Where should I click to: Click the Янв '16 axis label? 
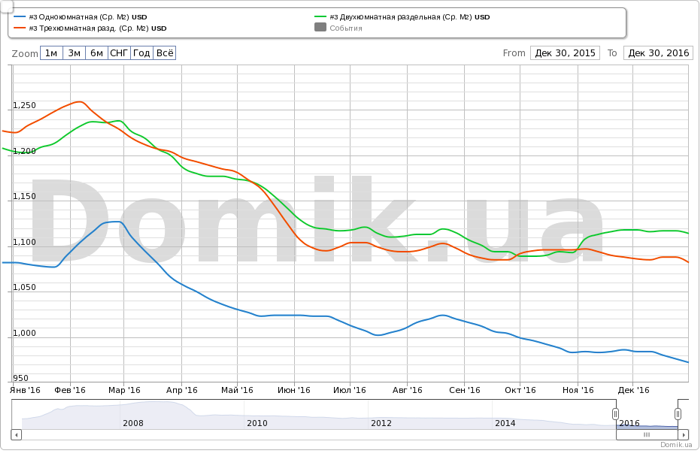coord(25,390)
